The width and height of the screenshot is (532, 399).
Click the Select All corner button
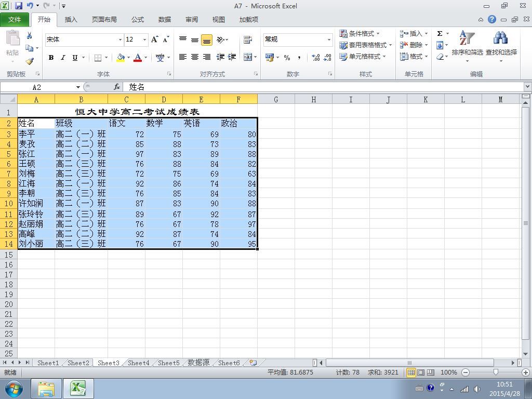[x=9, y=99]
